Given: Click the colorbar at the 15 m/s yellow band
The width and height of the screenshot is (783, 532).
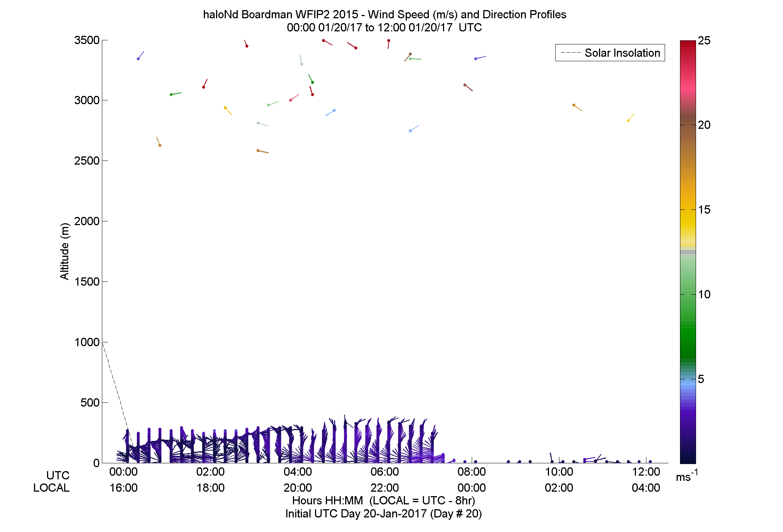Looking at the screenshot, I should [688, 210].
